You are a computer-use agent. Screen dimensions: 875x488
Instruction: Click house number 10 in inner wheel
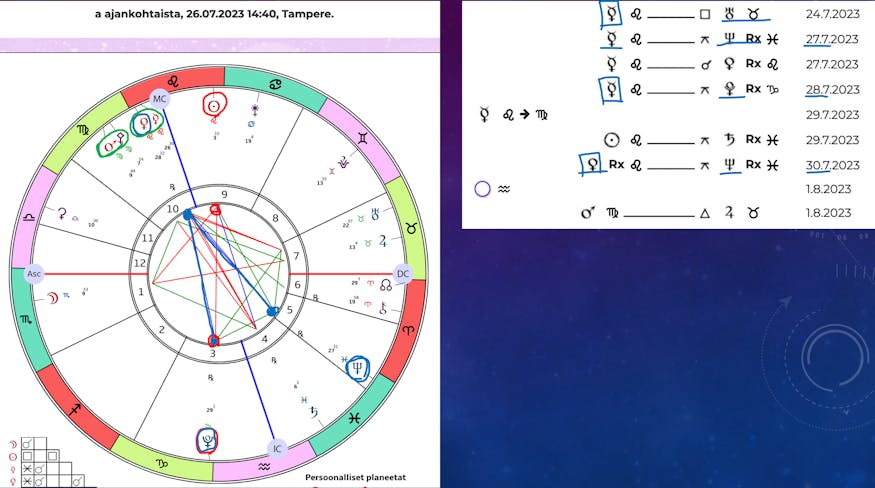pos(174,208)
